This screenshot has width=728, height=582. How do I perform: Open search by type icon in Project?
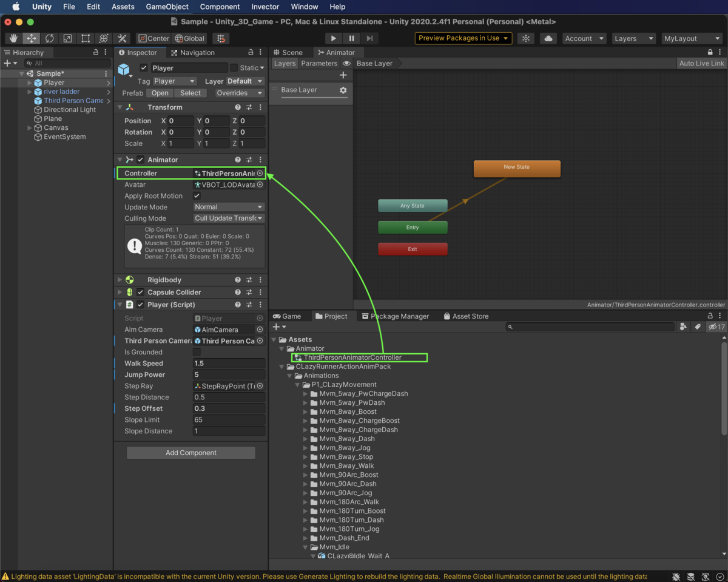(684, 327)
